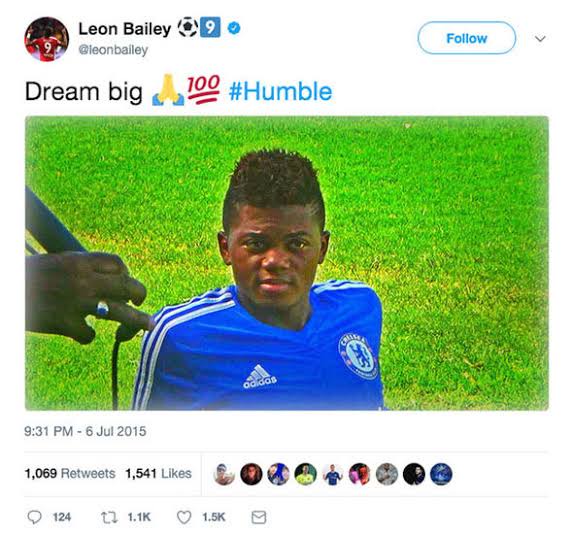The image size is (573, 535).
Task: Click the envelope direct message icon
Action: (x=259, y=517)
